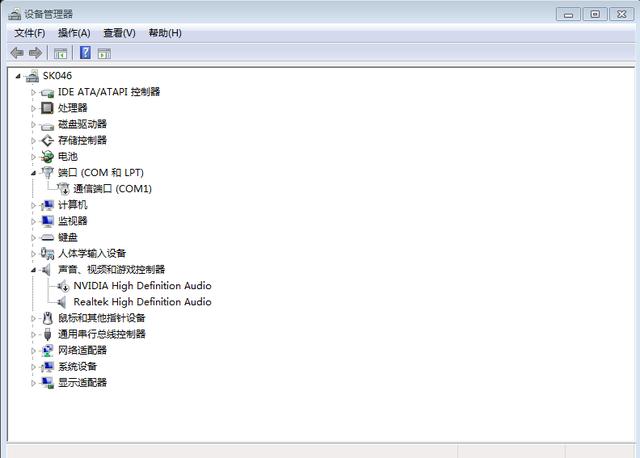
Task: Click the Back arrow toolbar icon
Action: 17,53
